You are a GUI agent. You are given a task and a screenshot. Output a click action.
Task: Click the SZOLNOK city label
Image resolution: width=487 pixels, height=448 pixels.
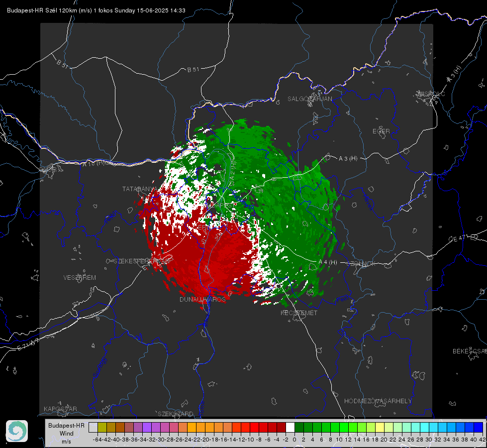click(362, 263)
